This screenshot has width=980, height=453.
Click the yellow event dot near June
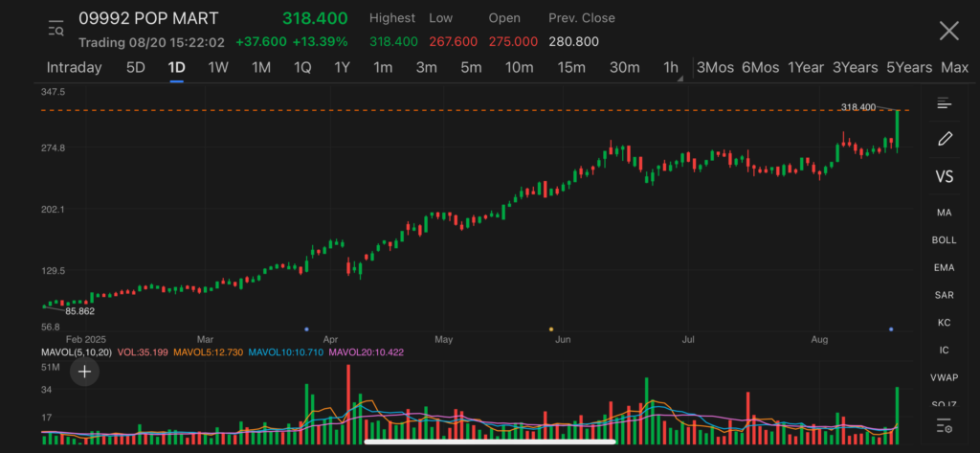pos(550,329)
